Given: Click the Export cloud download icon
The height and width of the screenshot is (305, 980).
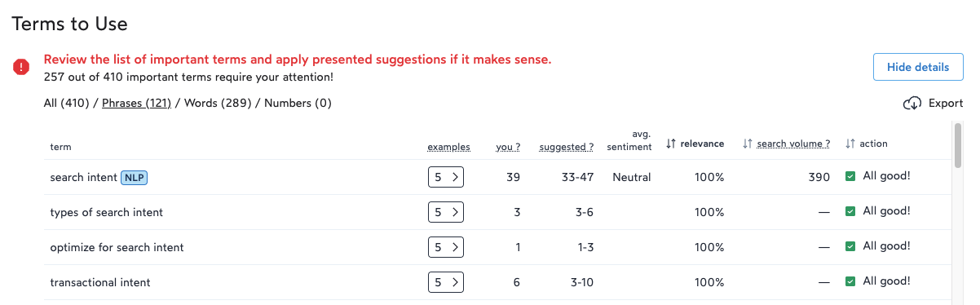Looking at the screenshot, I should [x=912, y=104].
